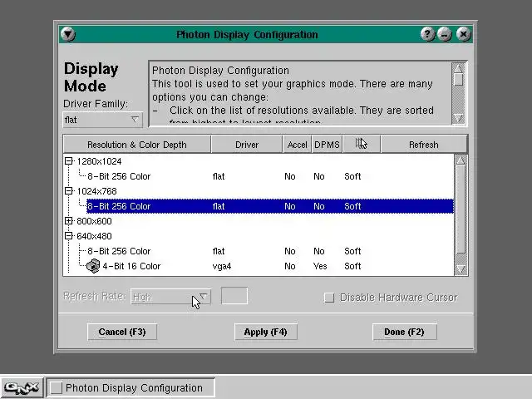Image resolution: width=532 pixels, height=399 pixels.
Task: Click up arrow of resolution list scrollbar
Action: point(461,160)
